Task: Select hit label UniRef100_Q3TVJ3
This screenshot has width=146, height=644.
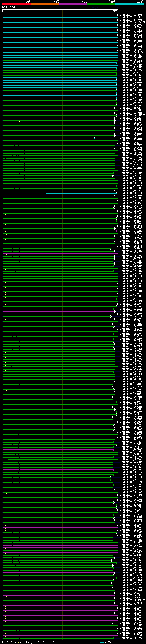Action: click(131, 382)
